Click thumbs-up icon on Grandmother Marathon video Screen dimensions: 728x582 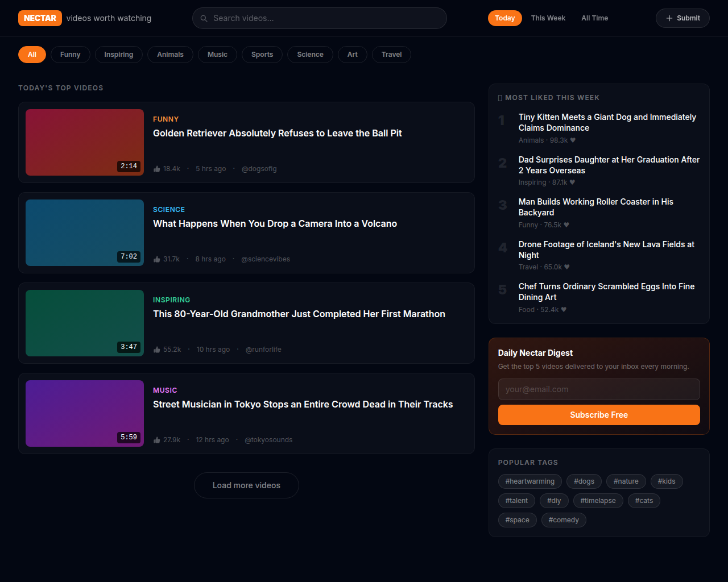click(157, 350)
